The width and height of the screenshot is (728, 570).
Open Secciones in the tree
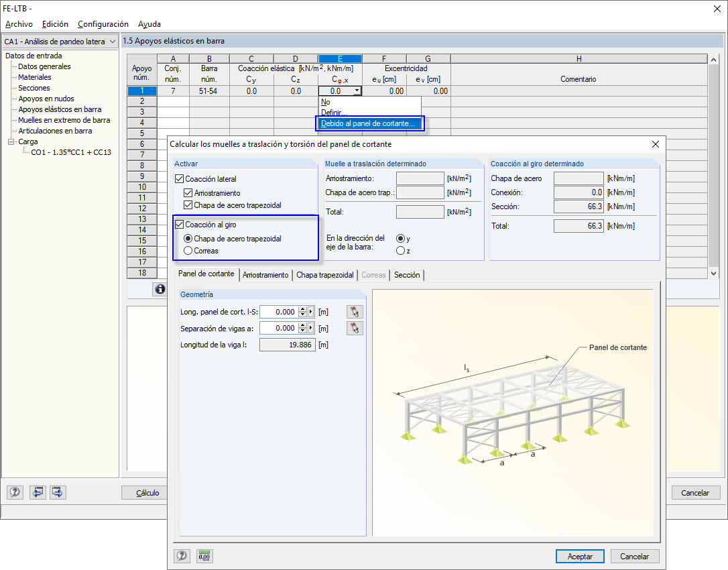tap(34, 88)
